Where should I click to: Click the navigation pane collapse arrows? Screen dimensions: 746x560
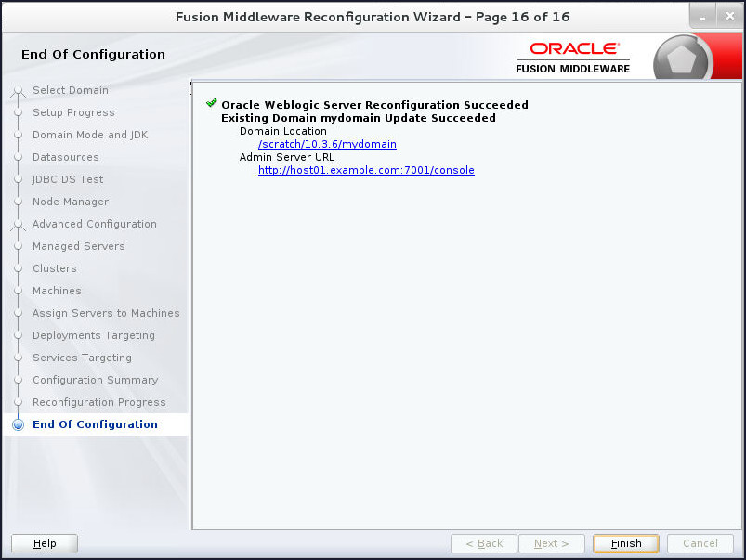click(190, 88)
